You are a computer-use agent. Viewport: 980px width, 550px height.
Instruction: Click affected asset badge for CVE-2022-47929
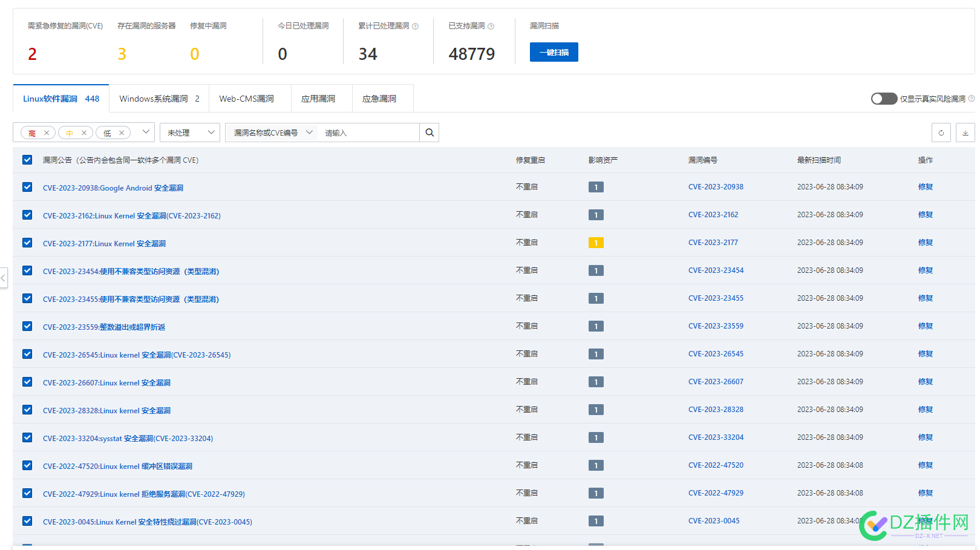(x=596, y=493)
